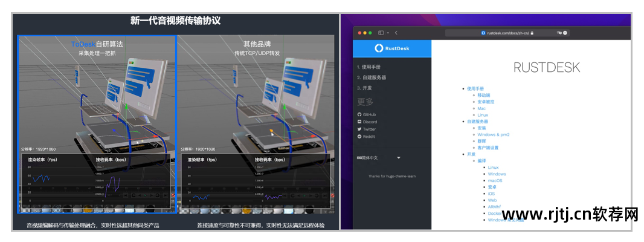Click the RUSTDESK page heading
Viewport: 644px width, 242px height.
click(x=547, y=68)
